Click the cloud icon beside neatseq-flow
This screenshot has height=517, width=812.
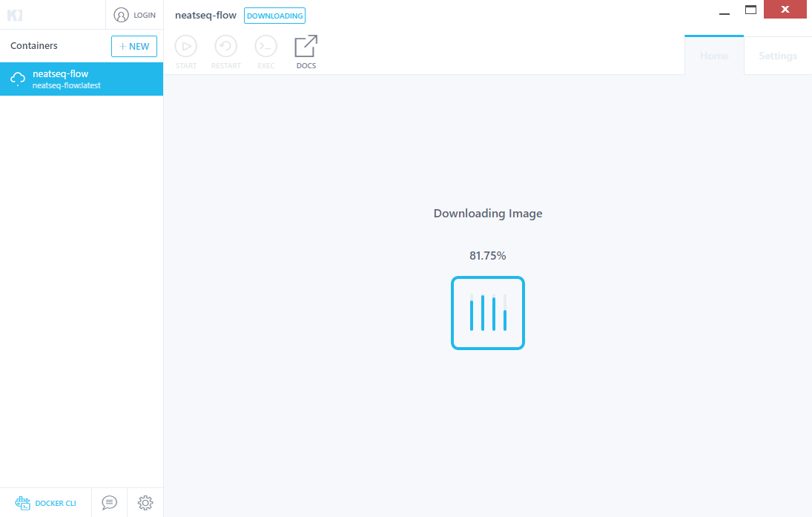[18, 79]
